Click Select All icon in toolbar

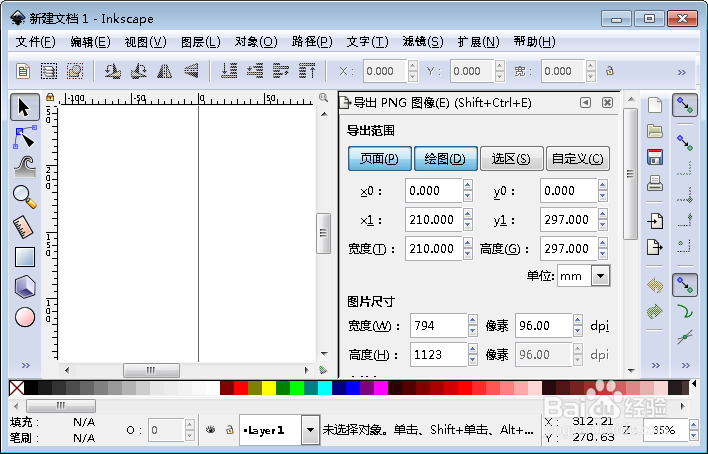(x=23, y=71)
